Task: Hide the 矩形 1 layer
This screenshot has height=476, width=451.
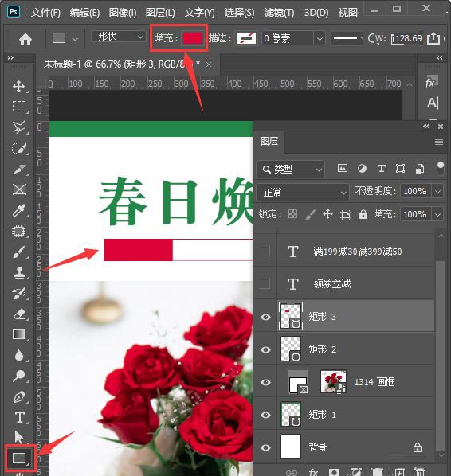Action: [x=265, y=415]
